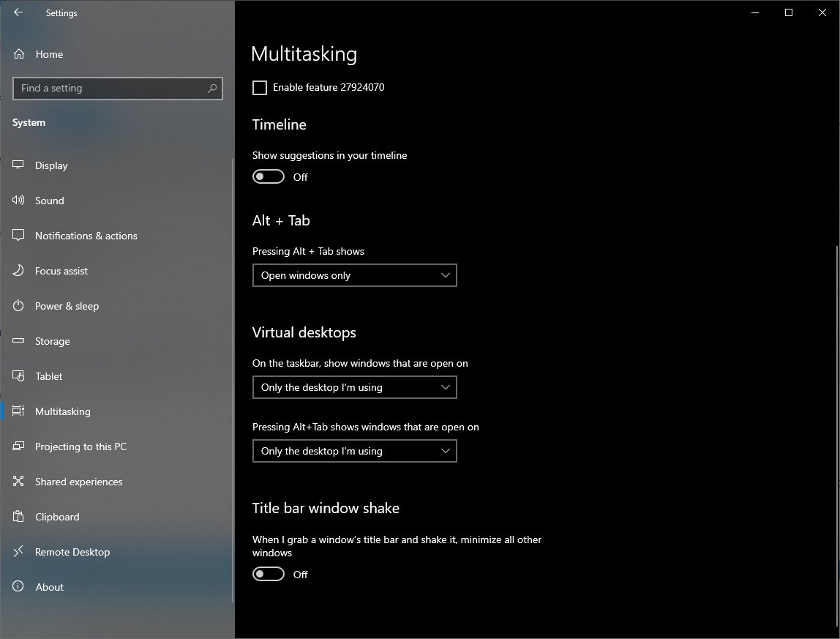
Task: Click the back arrow icon in Settings
Action: coord(18,12)
